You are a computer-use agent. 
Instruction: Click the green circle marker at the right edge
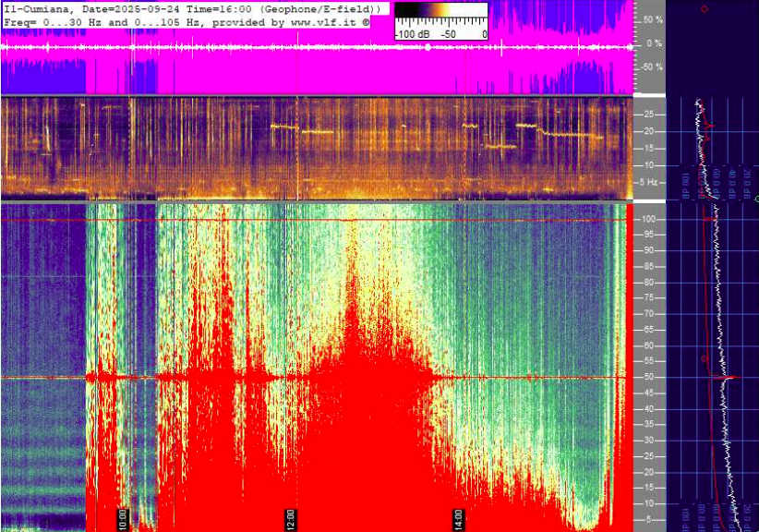coord(757,199)
